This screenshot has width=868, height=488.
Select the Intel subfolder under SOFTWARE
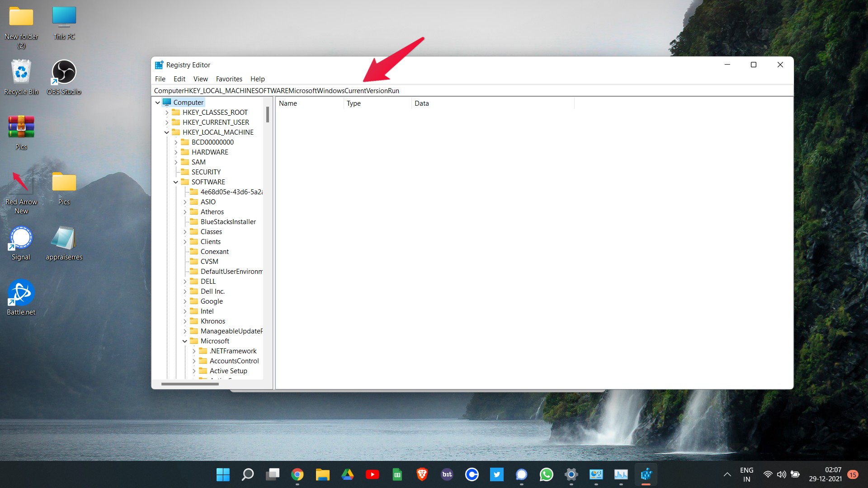click(x=206, y=311)
